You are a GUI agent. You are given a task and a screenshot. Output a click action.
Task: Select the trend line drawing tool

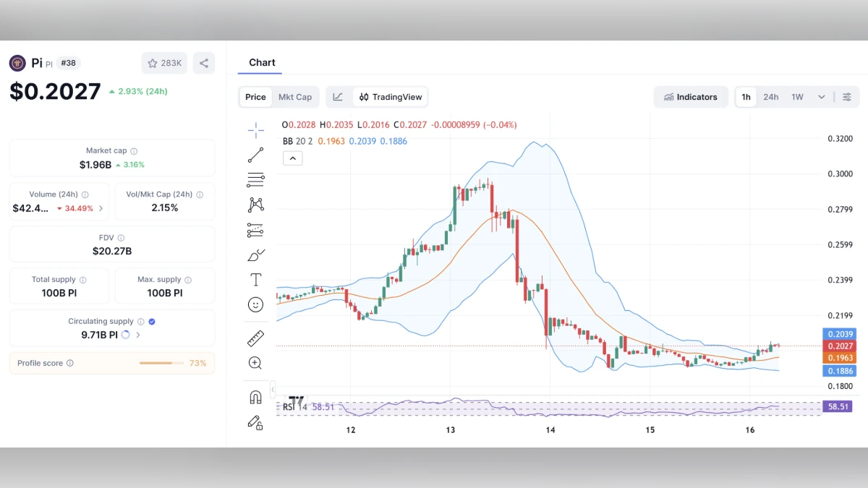tap(255, 154)
